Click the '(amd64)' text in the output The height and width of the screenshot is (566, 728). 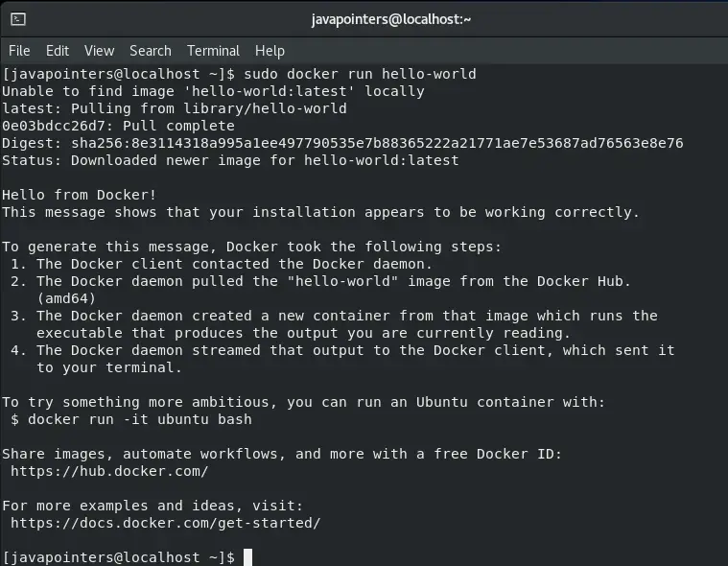pos(66,298)
